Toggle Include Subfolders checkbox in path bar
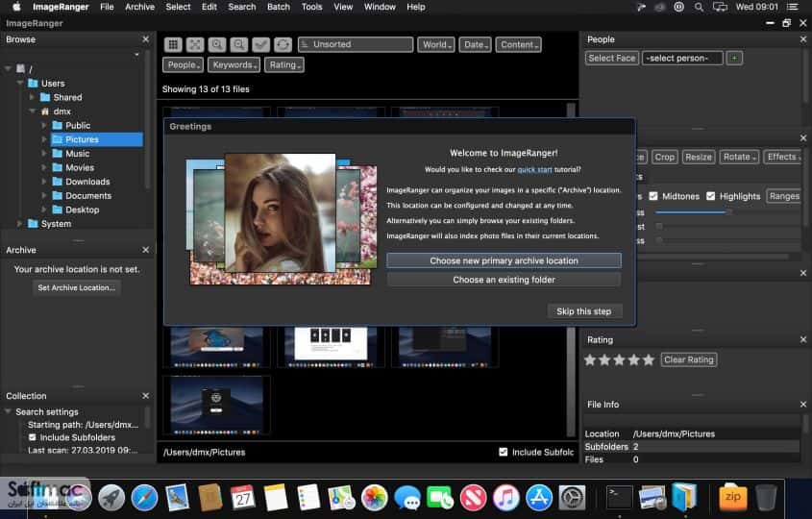The image size is (812, 519). 503,452
